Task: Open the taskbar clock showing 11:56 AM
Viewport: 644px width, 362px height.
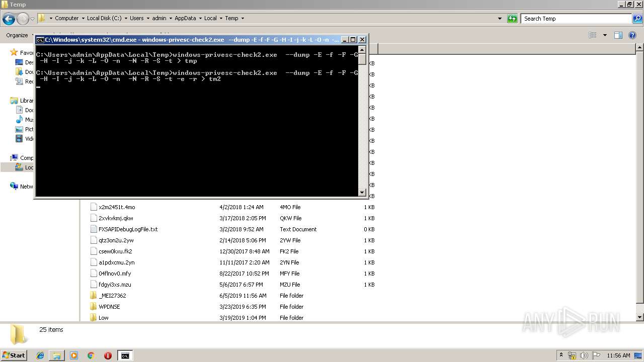Action: coord(619,355)
